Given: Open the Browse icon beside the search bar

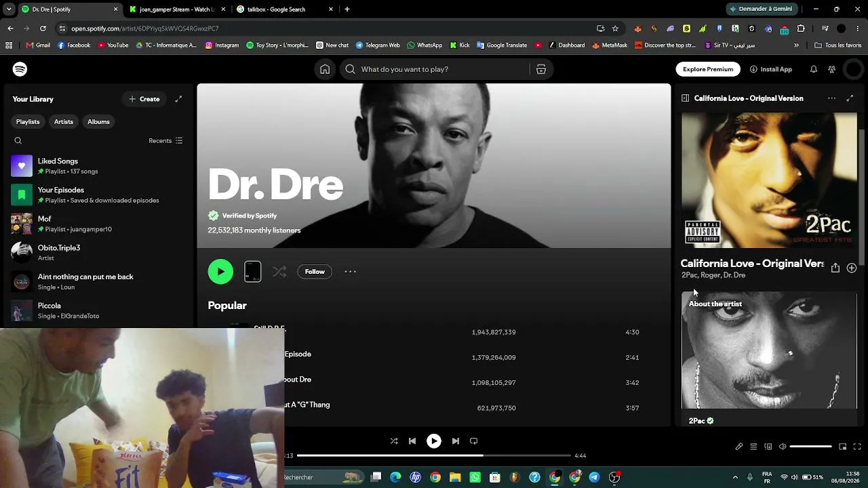Looking at the screenshot, I should tap(541, 69).
